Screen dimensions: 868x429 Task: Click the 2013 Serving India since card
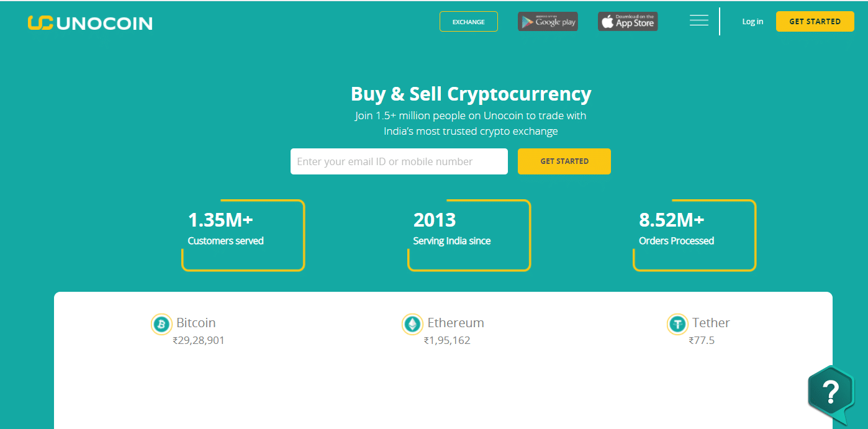coord(469,235)
